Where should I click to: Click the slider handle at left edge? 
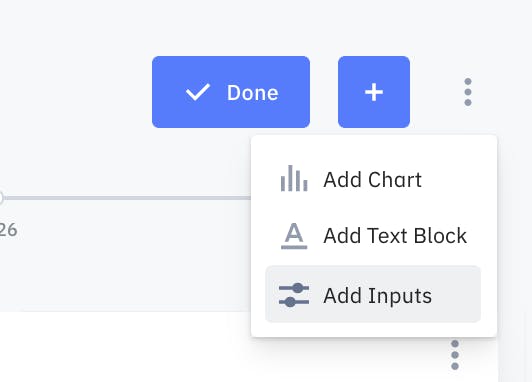coord(1,198)
